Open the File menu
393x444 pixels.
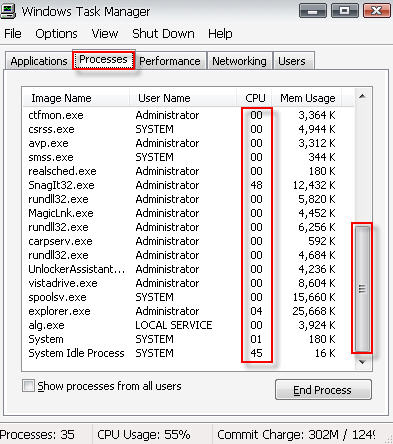(13, 34)
